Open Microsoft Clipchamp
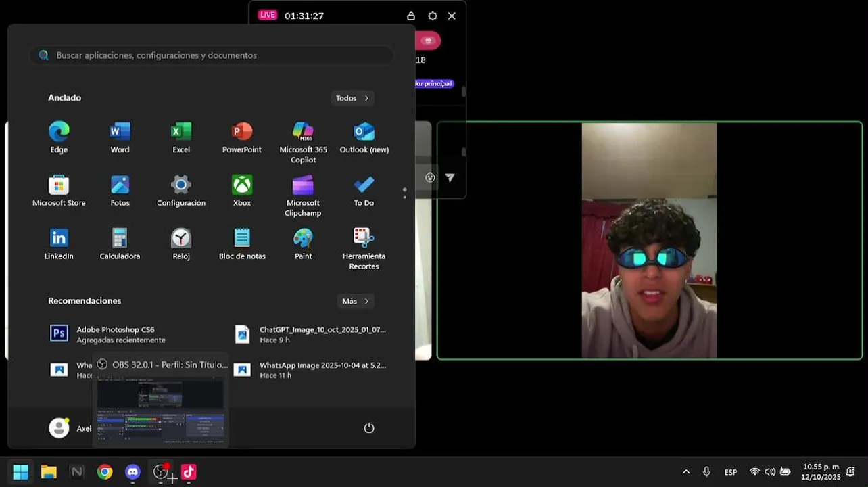The image size is (868, 487). pyautogui.click(x=303, y=196)
